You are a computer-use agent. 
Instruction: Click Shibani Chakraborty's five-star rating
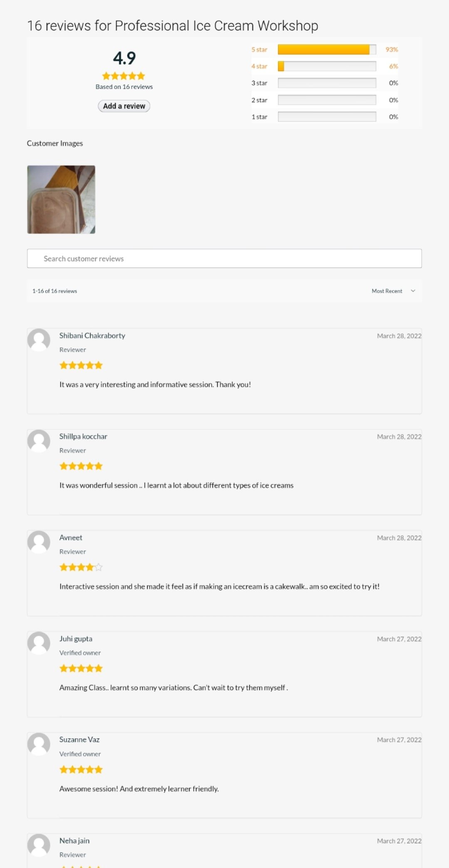tap(81, 365)
